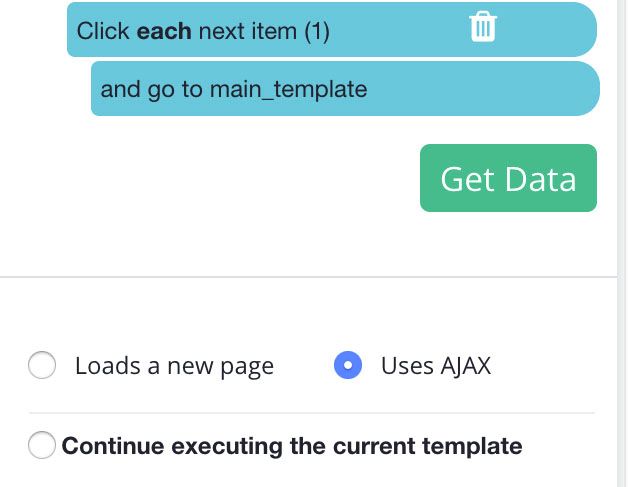The image size is (628, 487).
Task: Click the Loads a new page label
Action: point(175,366)
